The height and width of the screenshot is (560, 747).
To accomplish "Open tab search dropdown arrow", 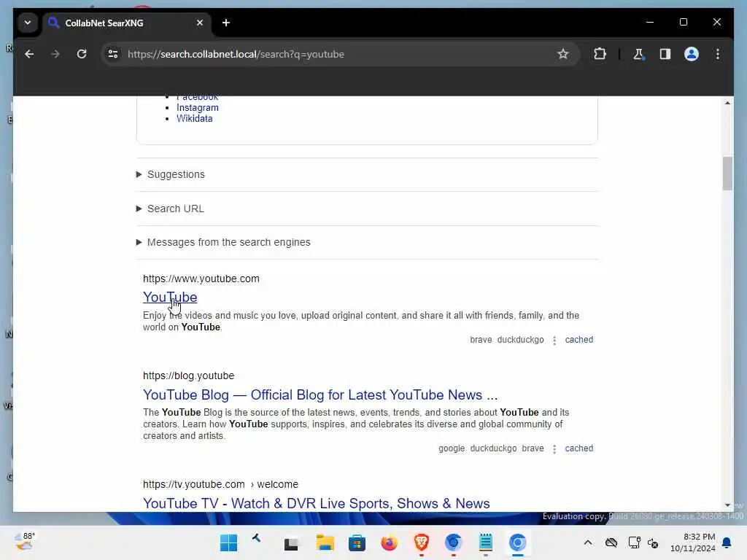I will tap(28, 23).
